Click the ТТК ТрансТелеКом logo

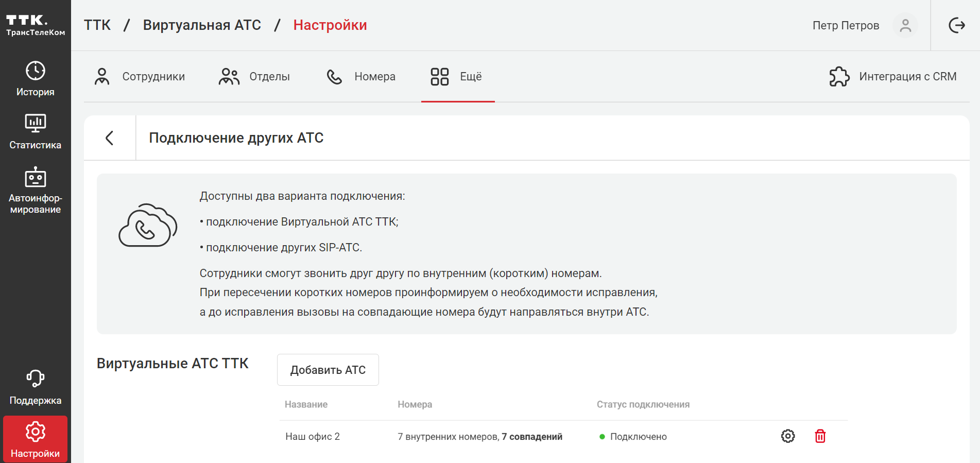pos(35,25)
